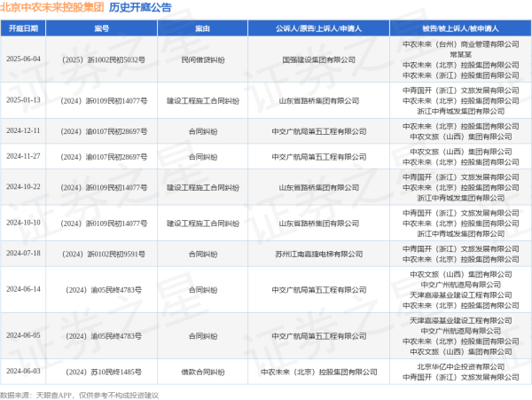Click the 开庭日期 column header
The height and width of the screenshot is (400, 532).
(23, 28)
